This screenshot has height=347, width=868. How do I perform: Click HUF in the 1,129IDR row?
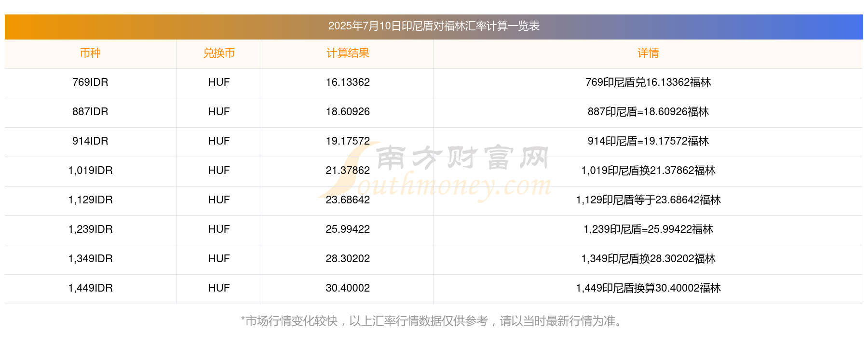[x=219, y=200]
